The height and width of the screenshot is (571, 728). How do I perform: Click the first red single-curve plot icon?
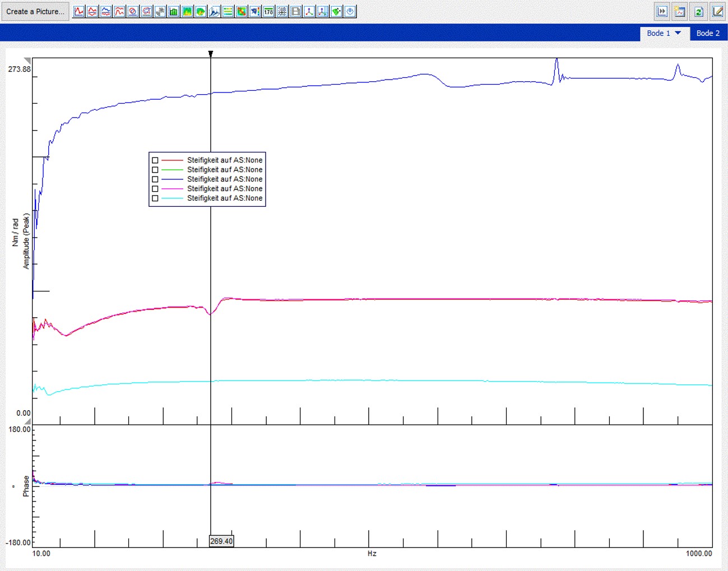pyautogui.click(x=79, y=11)
